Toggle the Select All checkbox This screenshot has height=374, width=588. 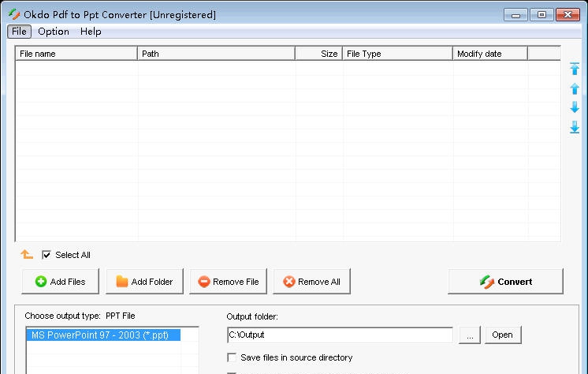(47, 255)
